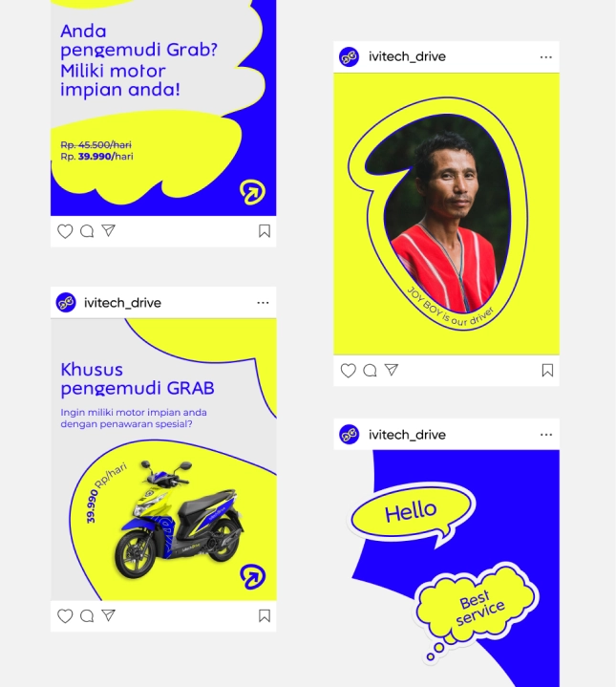Like the JOY BOY driver post
The width and height of the screenshot is (616, 687).
(348, 370)
